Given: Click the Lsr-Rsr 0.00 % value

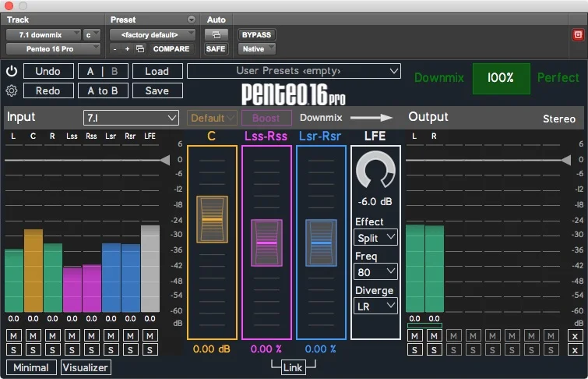Looking at the screenshot, I should [321, 349].
